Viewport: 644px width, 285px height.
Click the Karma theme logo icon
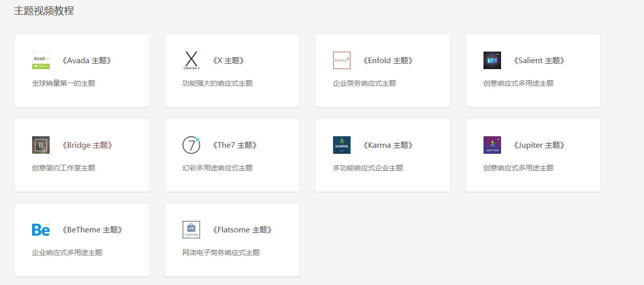pyautogui.click(x=342, y=145)
